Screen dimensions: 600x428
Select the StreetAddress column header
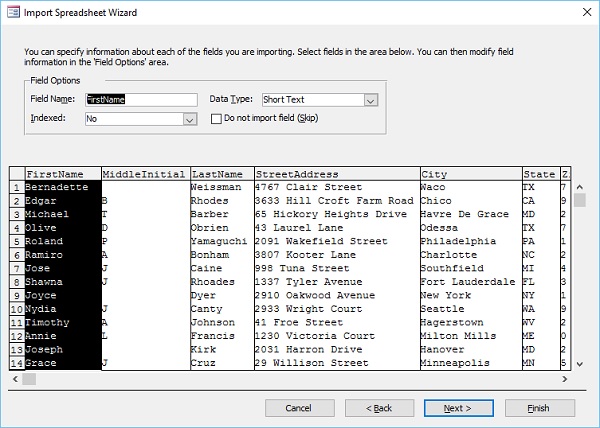(335, 174)
